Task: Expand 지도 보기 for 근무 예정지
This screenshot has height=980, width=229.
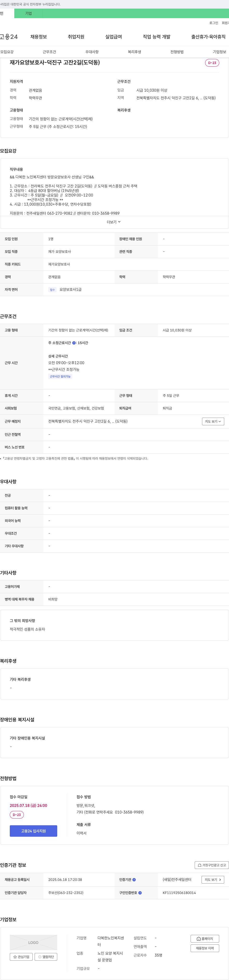Action: pyautogui.click(x=213, y=421)
